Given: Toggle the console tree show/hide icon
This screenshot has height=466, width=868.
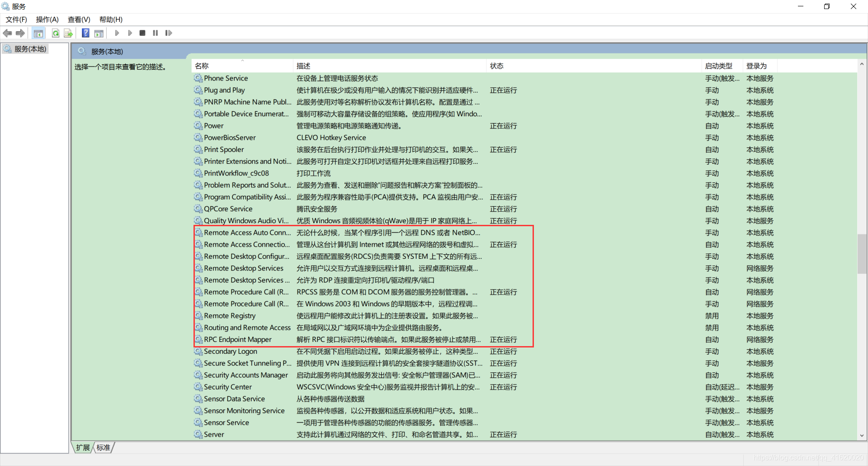Looking at the screenshot, I should point(38,33).
